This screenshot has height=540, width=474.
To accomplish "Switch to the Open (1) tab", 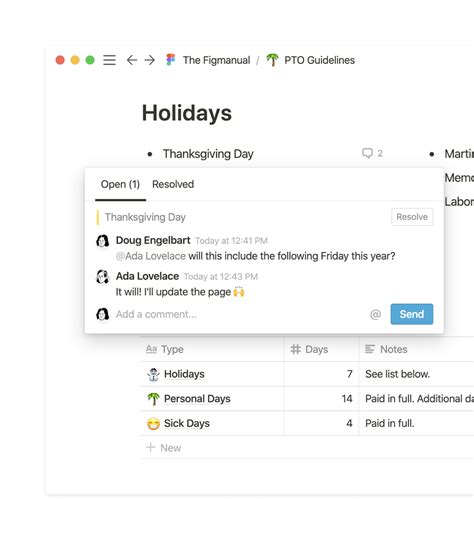I will point(120,184).
